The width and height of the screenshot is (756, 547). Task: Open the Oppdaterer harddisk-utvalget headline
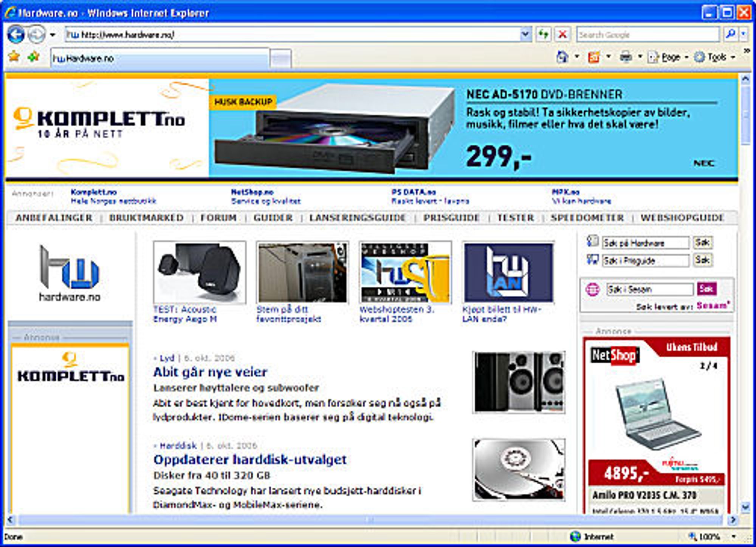(250, 460)
